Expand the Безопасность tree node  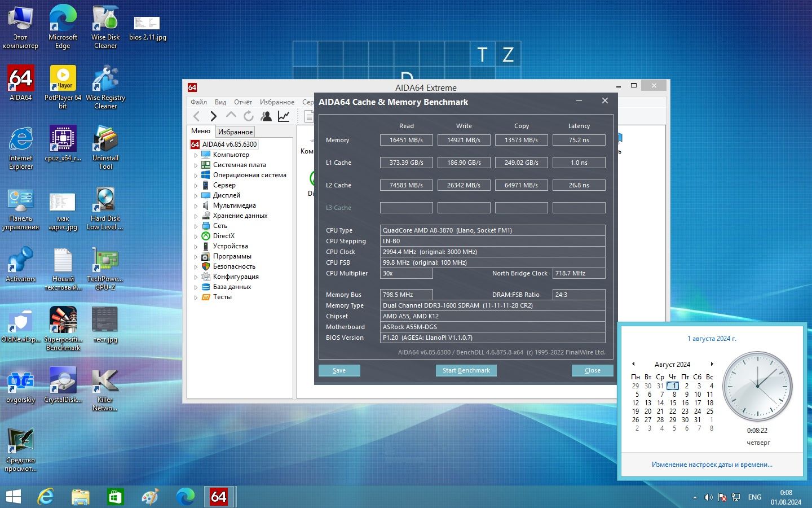[x=196, y=266]
